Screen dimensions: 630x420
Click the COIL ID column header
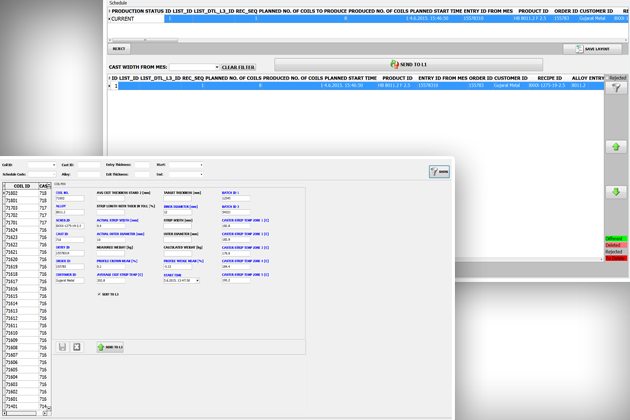click(x=21, y=186)
